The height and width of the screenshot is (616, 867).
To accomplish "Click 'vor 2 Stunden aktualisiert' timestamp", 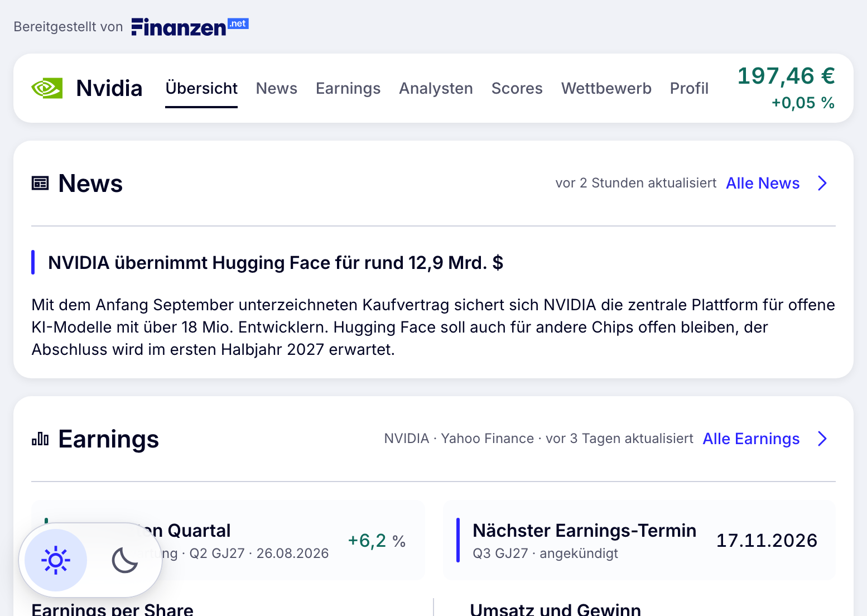I will [636, 183].
